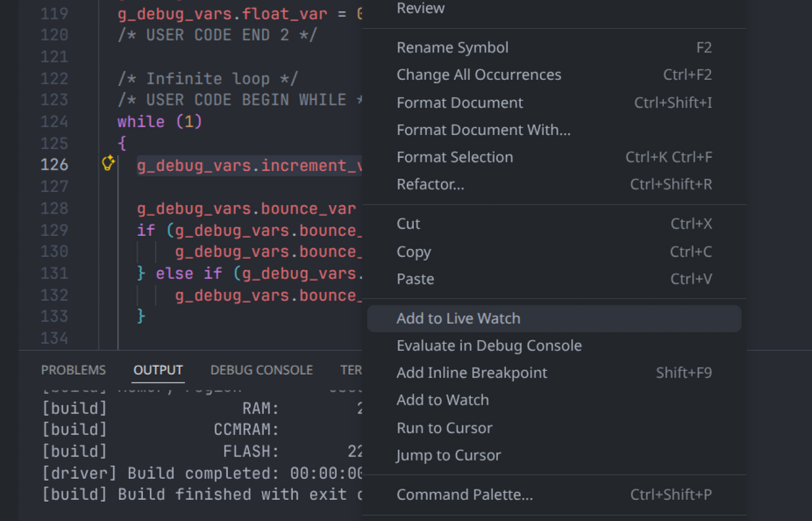Click the '/* Infinite loop */' comment
The height and width of the screenshot is (521, 812).
208,79
